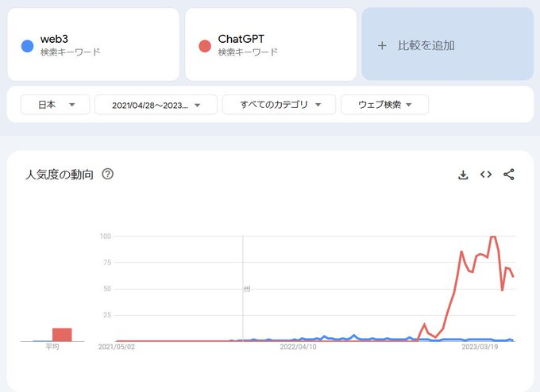540x392 pixels.
Task: Click the blue web3 color dot
Action: click(x=28, y=46)
